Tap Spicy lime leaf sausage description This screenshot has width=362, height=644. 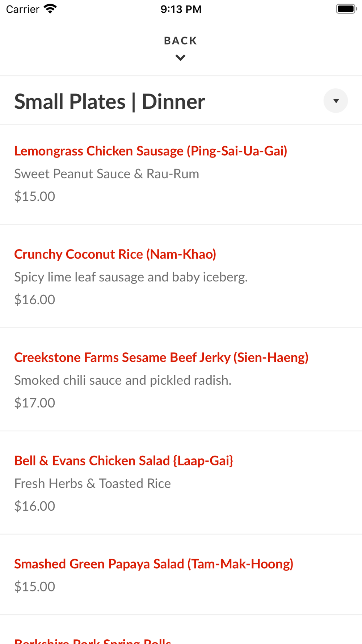coord(131,277)
